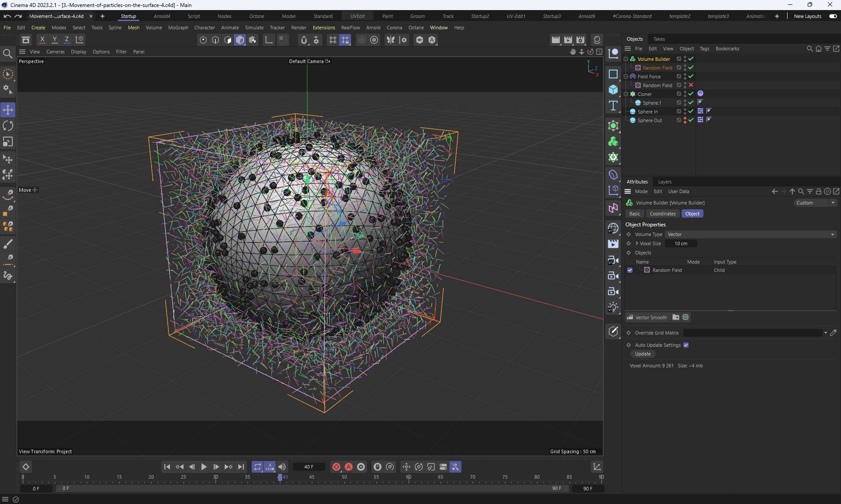Expand the Voxel Size parameter
Image resolution: width=841 pixels, height=504 pixels.
[637, 243]
